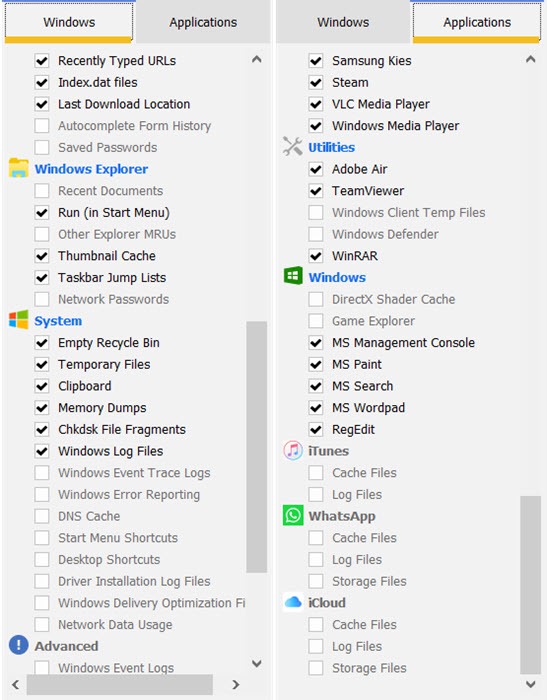Click horizontal scroll-left arrow in left panel
This screenshot has height=700, width=547.
click(x=16, y=684)
